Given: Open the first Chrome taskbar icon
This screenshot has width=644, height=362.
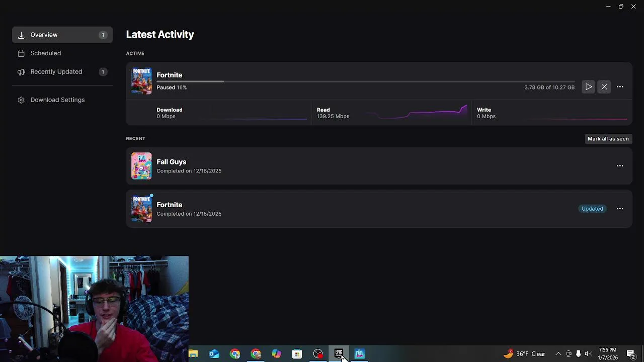Looking at the screenshot, I should [x=235, y=354].
